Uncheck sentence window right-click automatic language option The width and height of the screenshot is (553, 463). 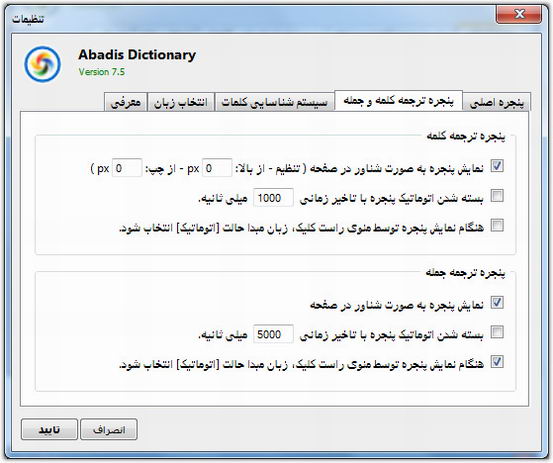coord(497,362)
